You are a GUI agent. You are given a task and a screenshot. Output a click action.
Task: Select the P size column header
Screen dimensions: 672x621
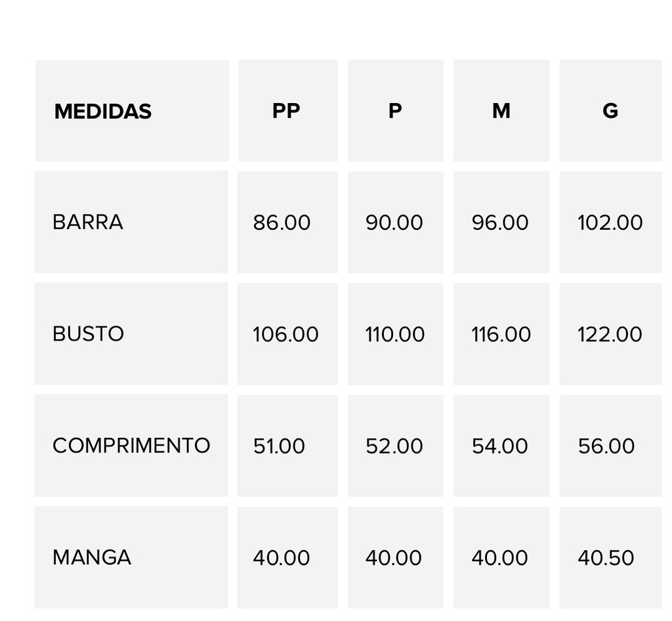396,111
